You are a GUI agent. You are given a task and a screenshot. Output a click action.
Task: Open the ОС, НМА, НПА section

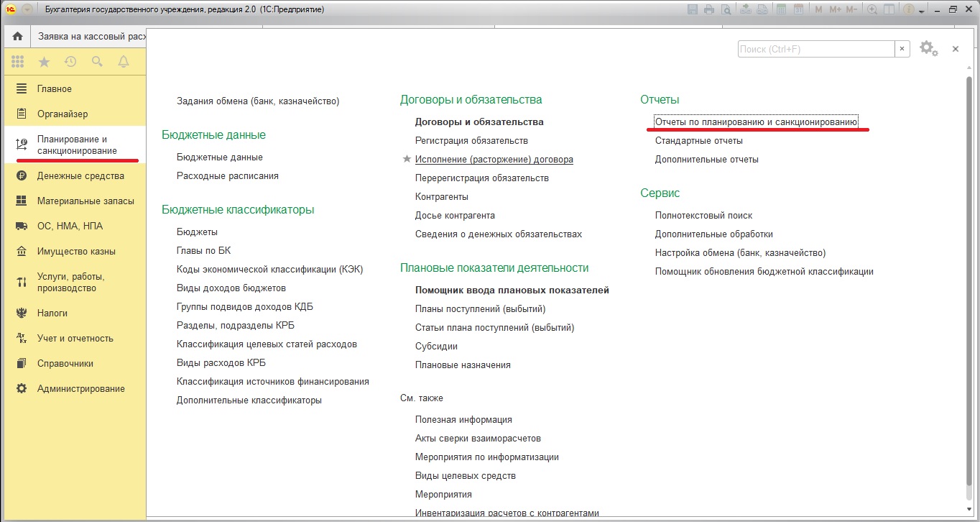click(x=73, y=226)
